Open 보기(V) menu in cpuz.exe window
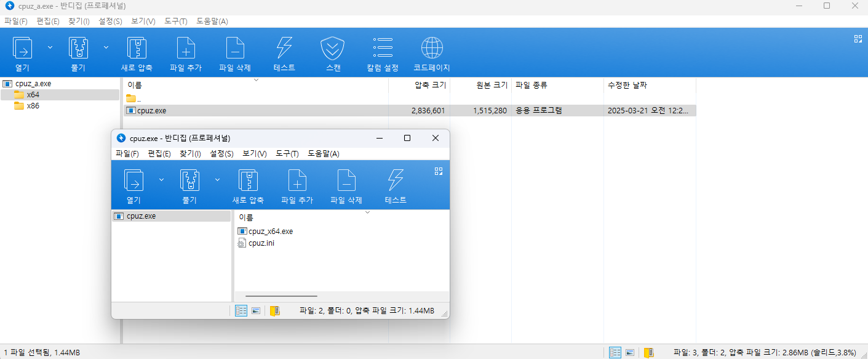This screenshot has width=868, height=359. pos(255,153)
